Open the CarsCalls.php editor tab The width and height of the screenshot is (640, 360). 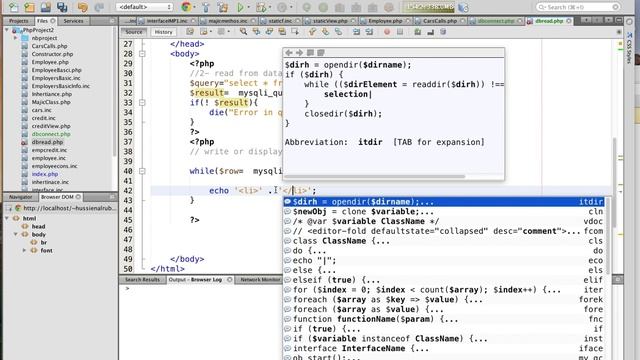click(x=440, y=21)
